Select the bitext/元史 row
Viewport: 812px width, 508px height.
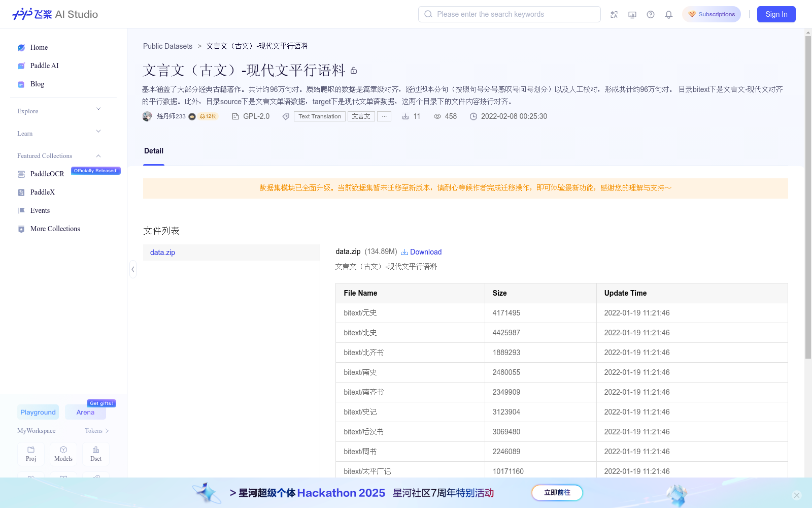pyautogui.click(x=562, y=313)
